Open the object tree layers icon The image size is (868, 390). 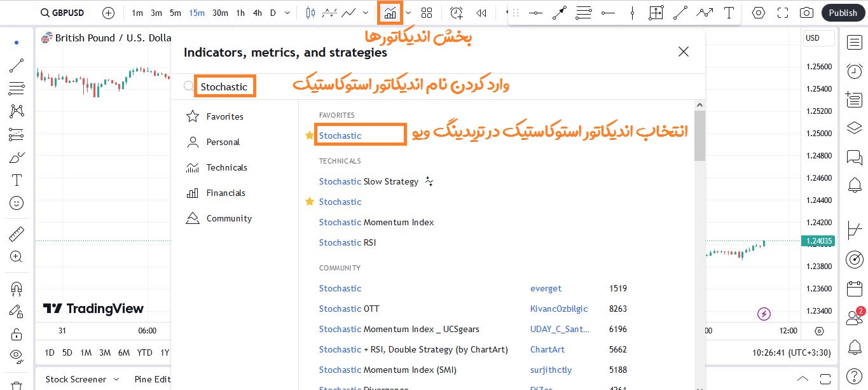[854, 128]
